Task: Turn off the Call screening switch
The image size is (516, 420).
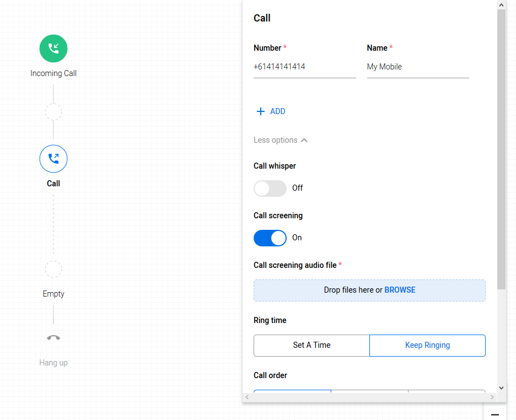Action: (270, 238)
